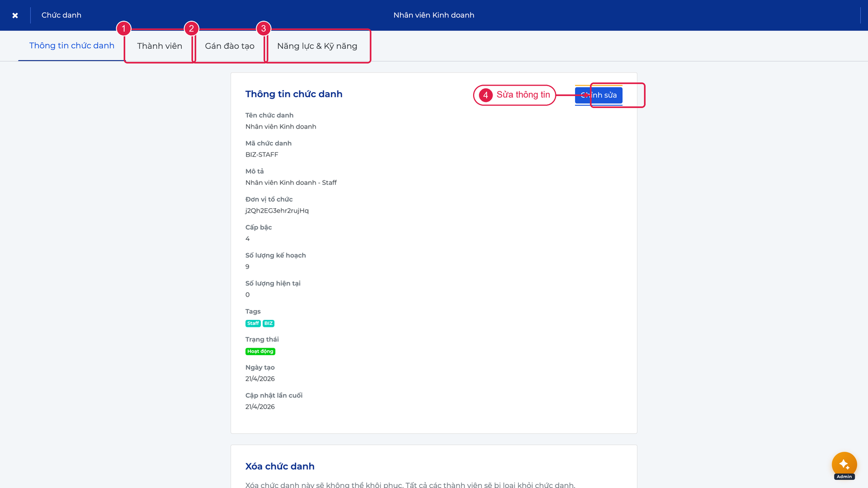Click the Sửa thông tin callout label
Screen dimensions: 868x488
point(523,95)
